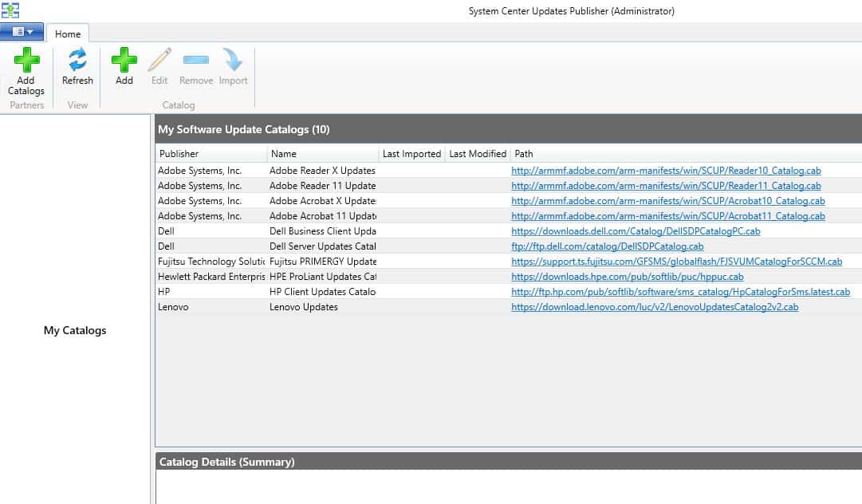Open the ftp DellSDPCatalog.cab link
This screenshot has height=504, width=862.
click(608, 246)
